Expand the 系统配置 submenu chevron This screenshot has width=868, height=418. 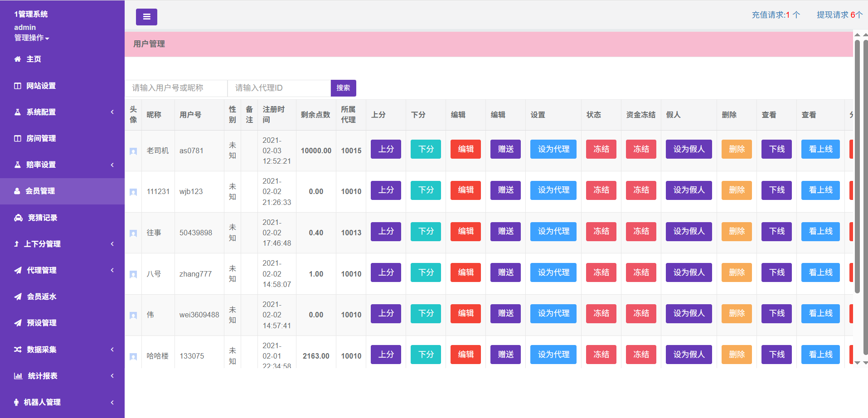tap(112, 112)
